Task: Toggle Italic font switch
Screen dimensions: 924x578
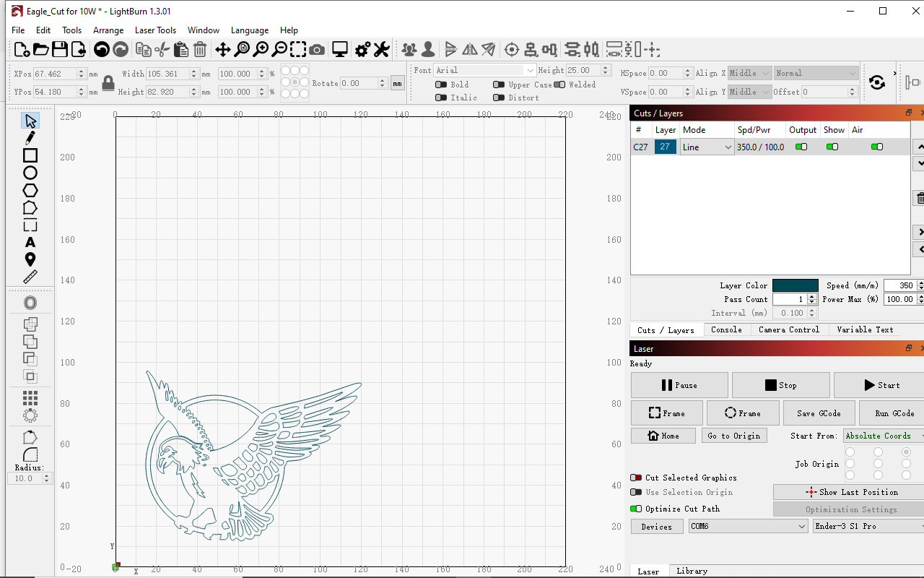Action: pyautogui.click(x=440, y=98)
